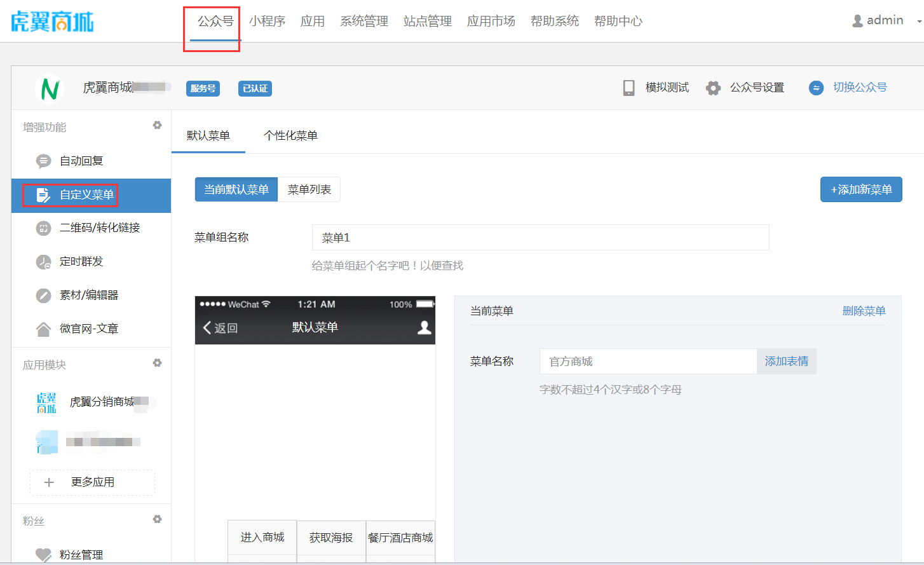Go to 站点管理 in the top menu

[x=428, y=22]
